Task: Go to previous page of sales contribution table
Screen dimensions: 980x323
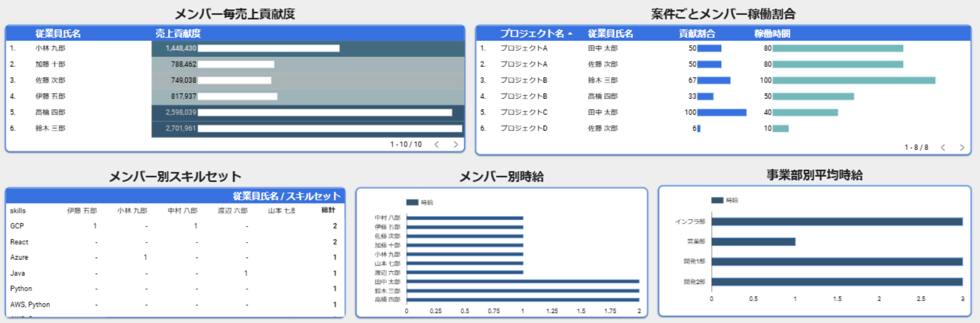Action: click(436, 144)
